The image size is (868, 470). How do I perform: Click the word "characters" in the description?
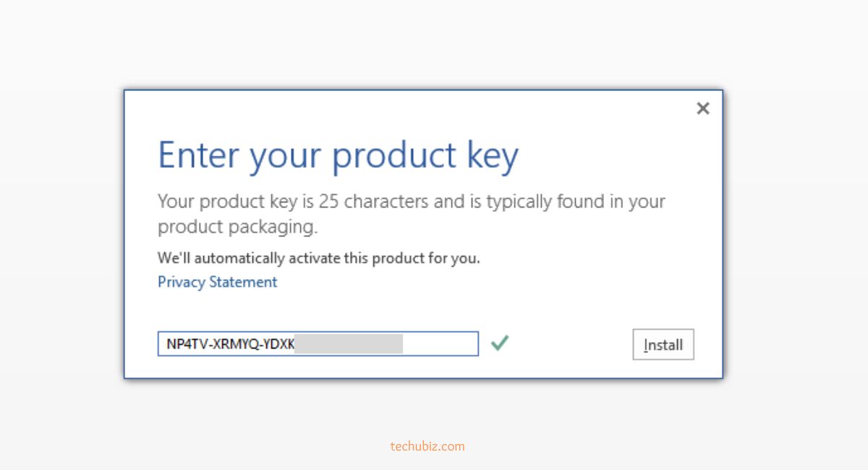coord(386,202)
